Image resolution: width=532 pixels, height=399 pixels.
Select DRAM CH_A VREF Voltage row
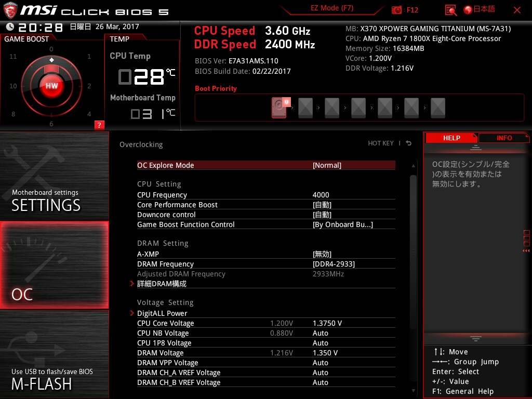tap(266, 372)
